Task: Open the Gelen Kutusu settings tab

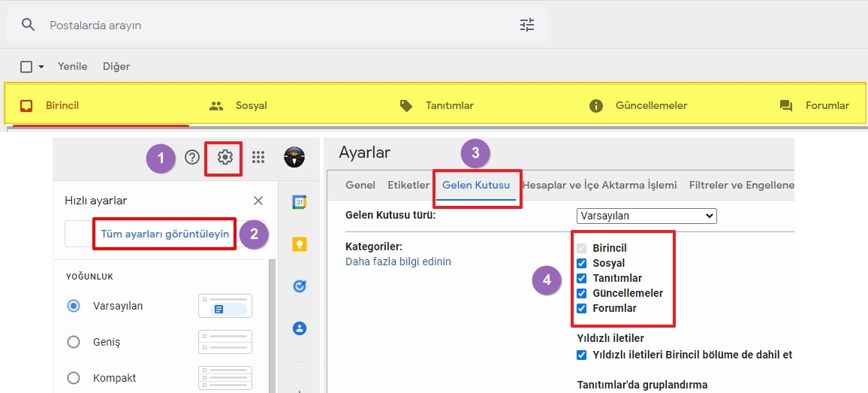Action: click(x=476, y=185)
